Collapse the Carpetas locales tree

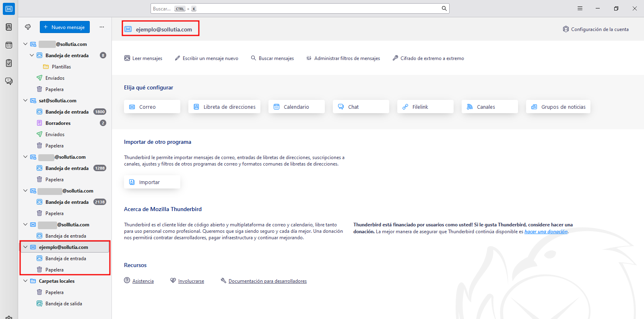(x=25, y=281)
